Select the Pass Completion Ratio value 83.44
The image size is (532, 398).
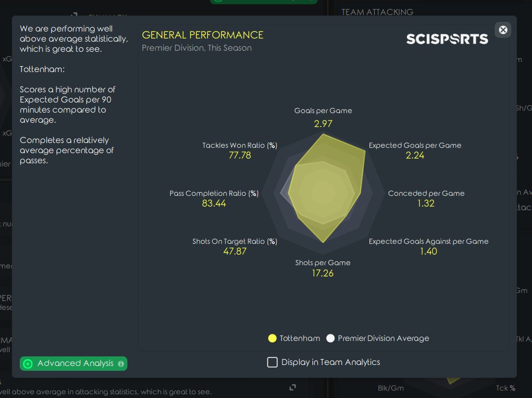click(214, 203)
